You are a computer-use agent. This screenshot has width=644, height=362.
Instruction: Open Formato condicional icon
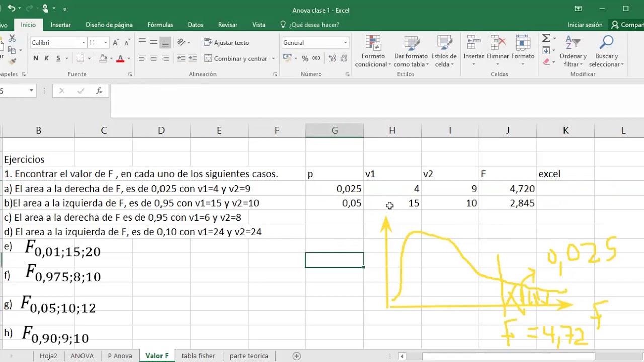coord(373,43)
